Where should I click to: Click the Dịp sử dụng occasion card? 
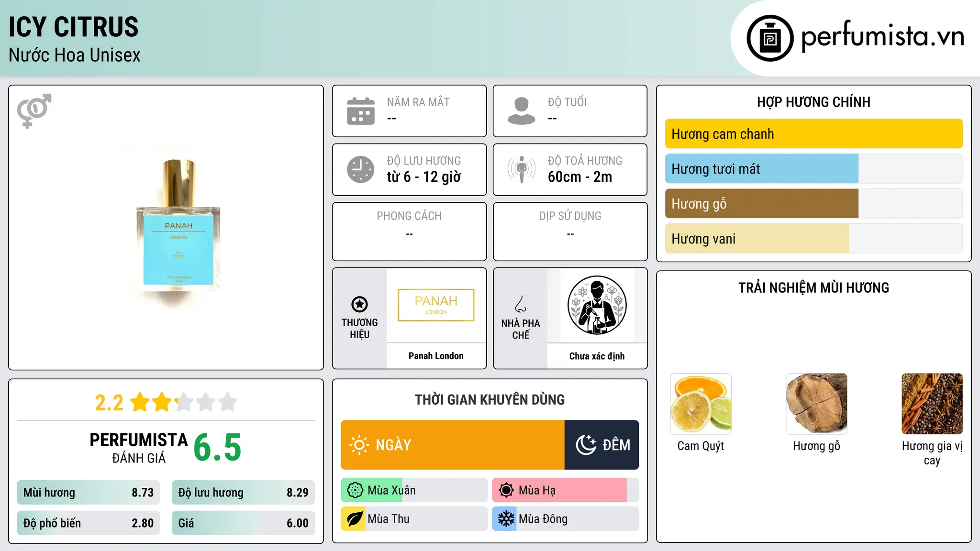click(570, 231)
